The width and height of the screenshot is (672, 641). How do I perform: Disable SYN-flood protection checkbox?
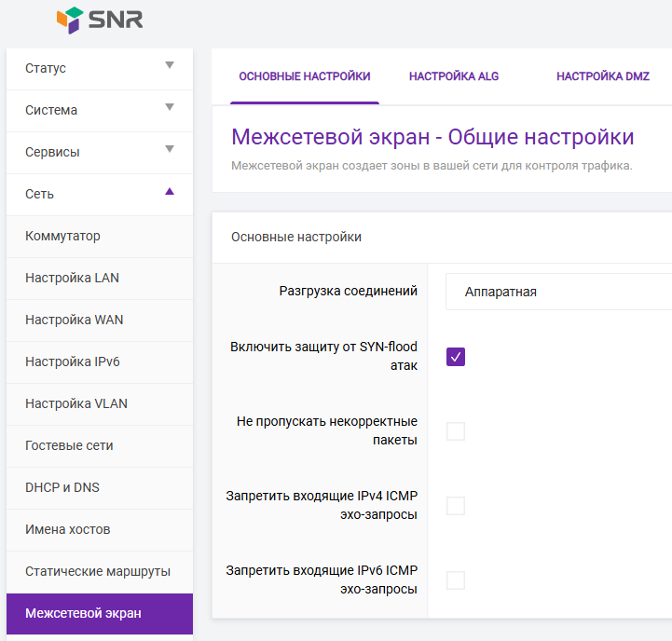coord(456,357)
